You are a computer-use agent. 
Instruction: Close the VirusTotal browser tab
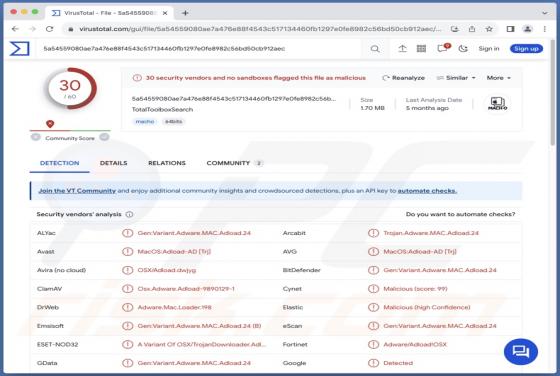[165, 13]
